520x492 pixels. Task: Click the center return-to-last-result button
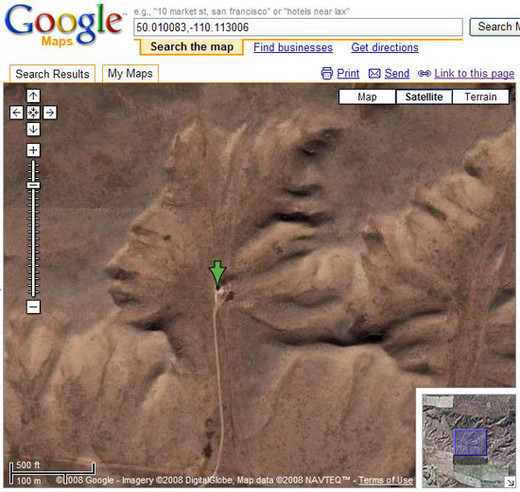pos(33,113)
